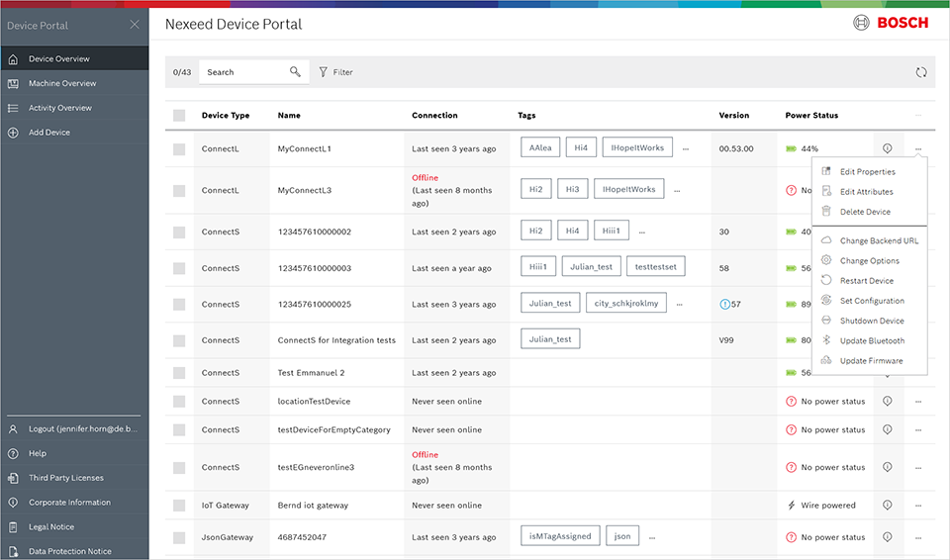Open Help from the sidebar
950x560 pixels.
(74, 453)
